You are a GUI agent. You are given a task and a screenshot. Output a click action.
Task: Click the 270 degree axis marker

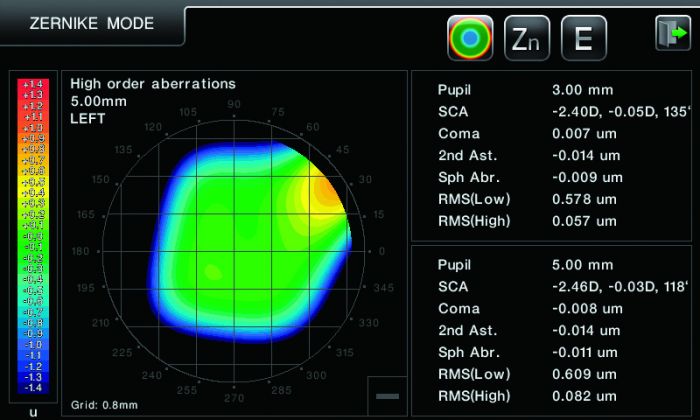coord(234,398)
